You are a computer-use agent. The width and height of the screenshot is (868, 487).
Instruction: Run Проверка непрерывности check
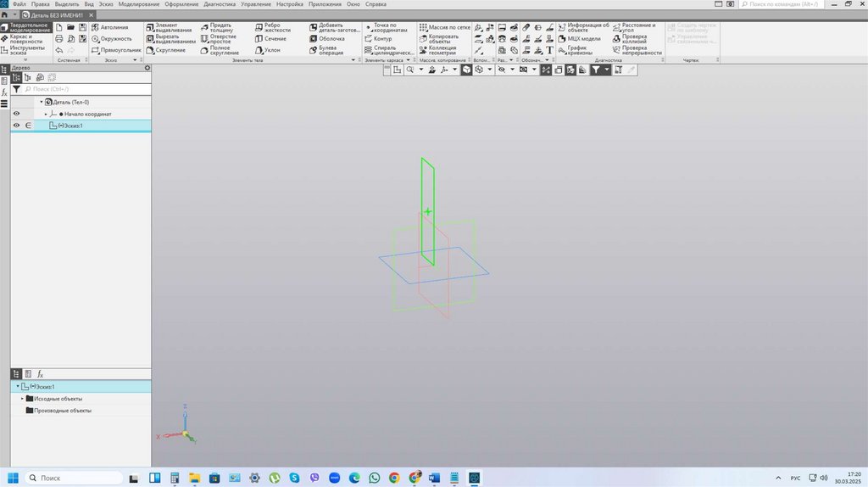(x=637, y=50)
